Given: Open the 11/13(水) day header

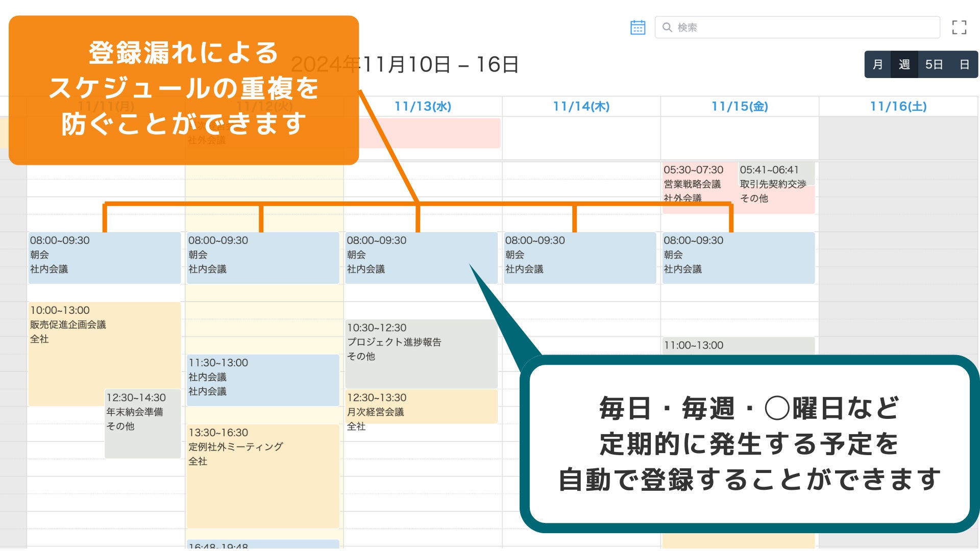Looking at the screenshot, I should point(423,107).
